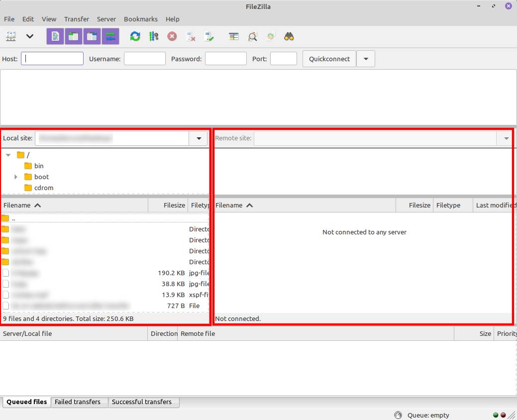This screenshot has height=420, width=517.
Task: Focus the Local site path field
Action: tap(112, 138)
